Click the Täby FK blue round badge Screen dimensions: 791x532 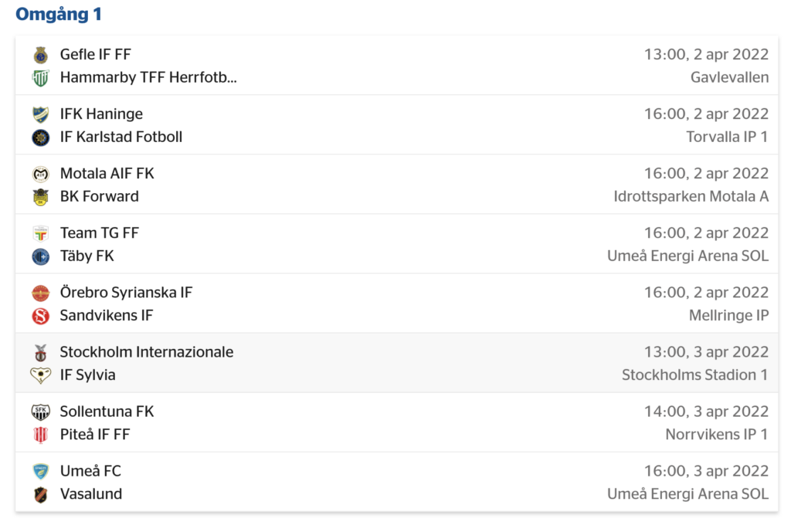(40, 256)
